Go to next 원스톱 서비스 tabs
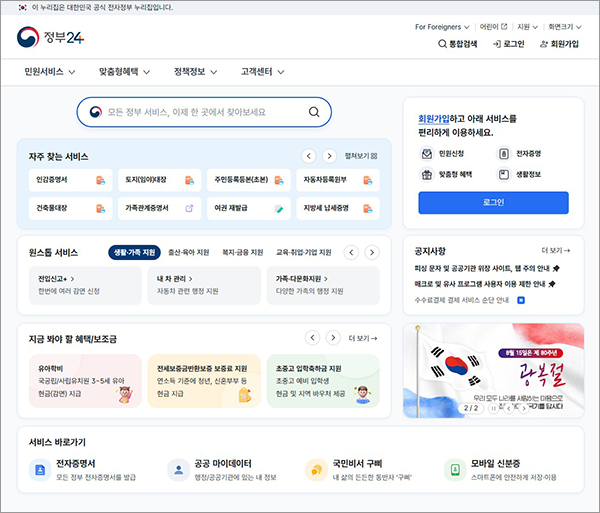The width and height of the screenshot is (600, 513). click(372, 252)
